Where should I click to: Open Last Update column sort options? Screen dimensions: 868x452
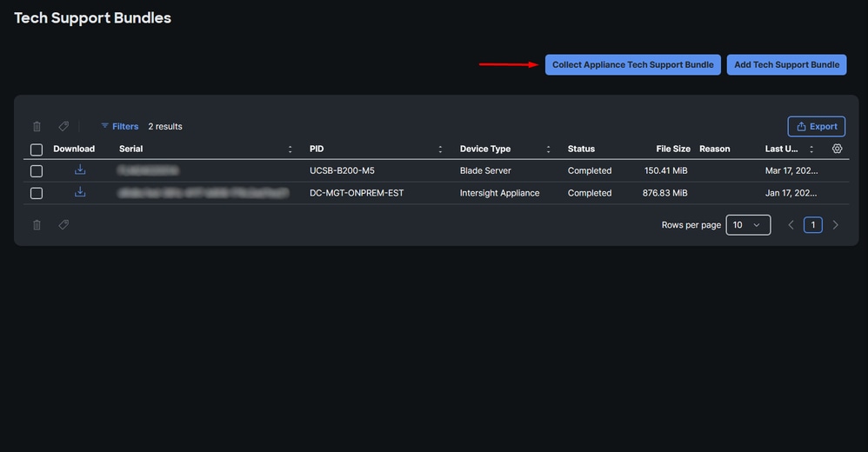pyautogui.click(x=811, y=149)
